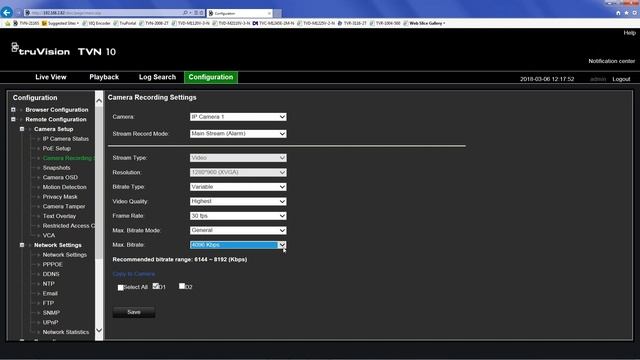Select the Configuration tab

[x=211, y=77]
